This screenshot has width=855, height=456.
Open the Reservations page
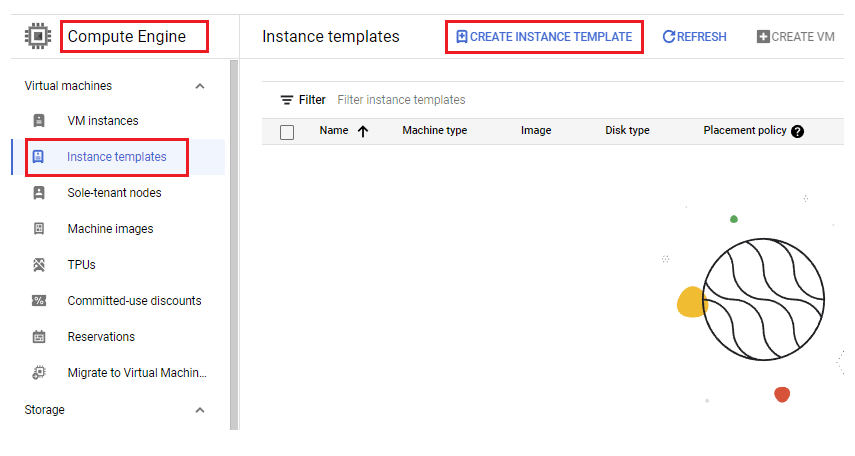(x=101, y=337)
